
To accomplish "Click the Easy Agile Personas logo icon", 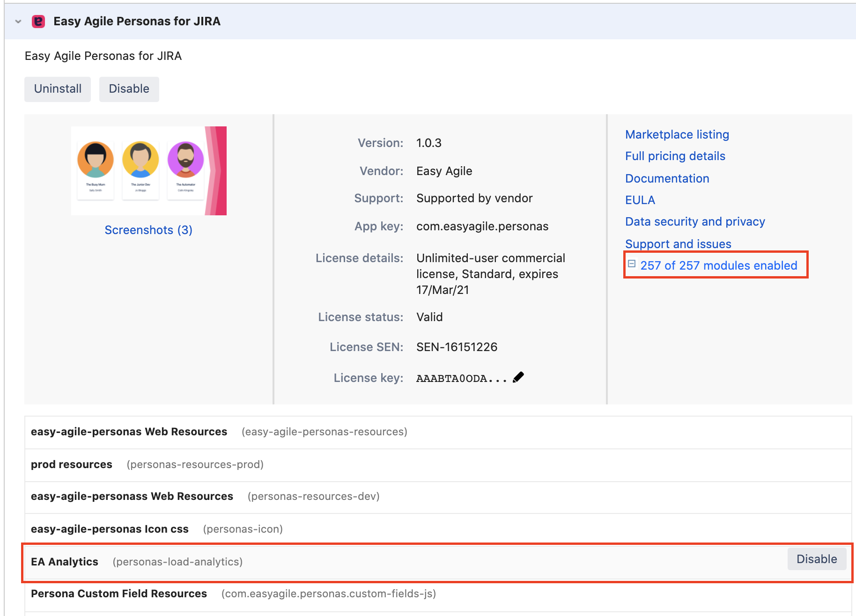I will tap(38, 22).
